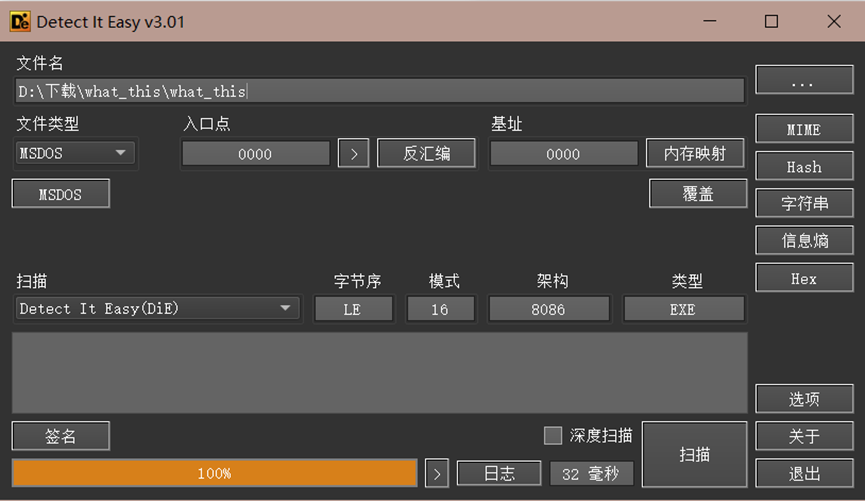The height and width of the screenshot is (501, 865).
Task: Maximize the Detect It Easy window
Action: click(771, 22)
